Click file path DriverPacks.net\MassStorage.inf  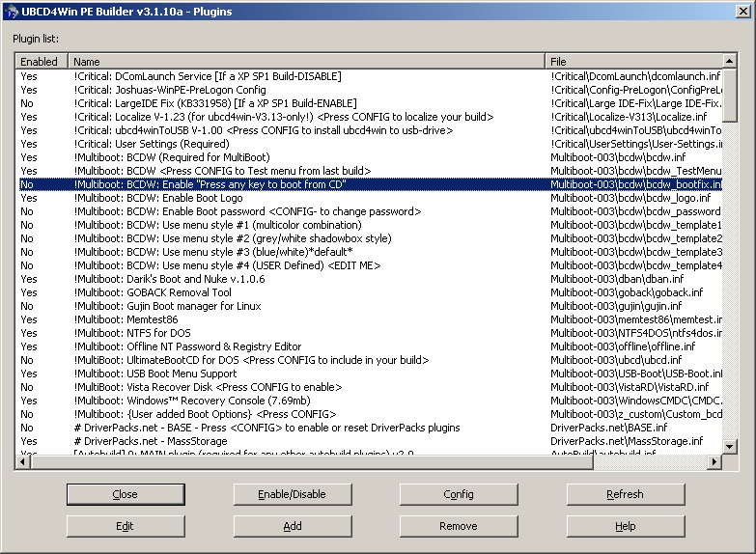627,441
